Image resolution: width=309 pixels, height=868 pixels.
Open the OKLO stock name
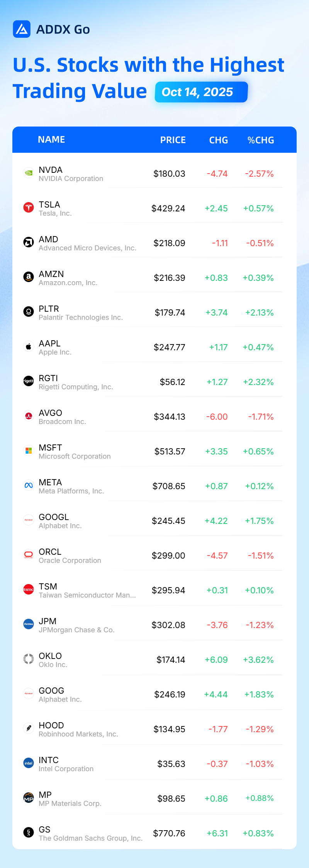click(x=50, y=656)
